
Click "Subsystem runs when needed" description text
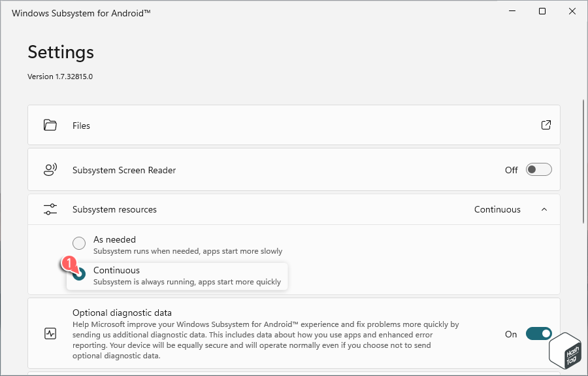(x=188, y=251)
